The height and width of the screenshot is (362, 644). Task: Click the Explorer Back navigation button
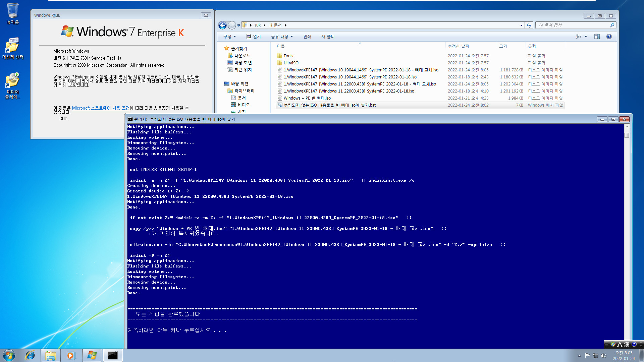pyautogui.click(x=222, y=25)
